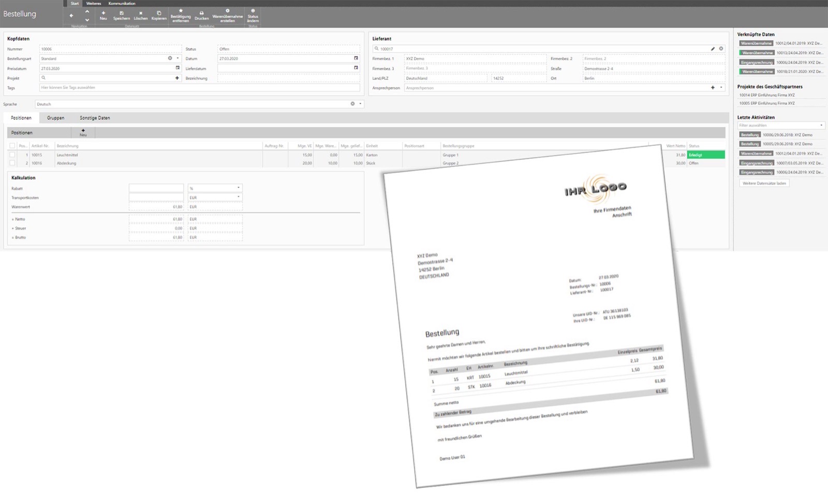The image size is (828, 504).
Task: Open Kommunikation ribbon tab
Action: point(122,3)
